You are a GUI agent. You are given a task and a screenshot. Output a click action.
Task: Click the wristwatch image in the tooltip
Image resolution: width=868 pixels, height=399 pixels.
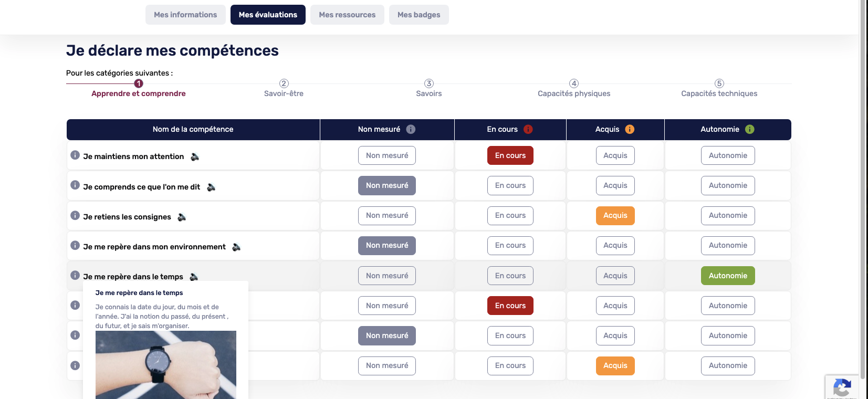coord(165,364)
